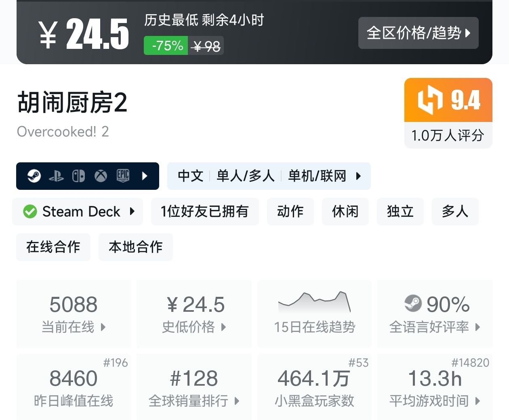Expand the platforms list arrow
The height and width of the screenshot is (420, 509).
(145, 176)
